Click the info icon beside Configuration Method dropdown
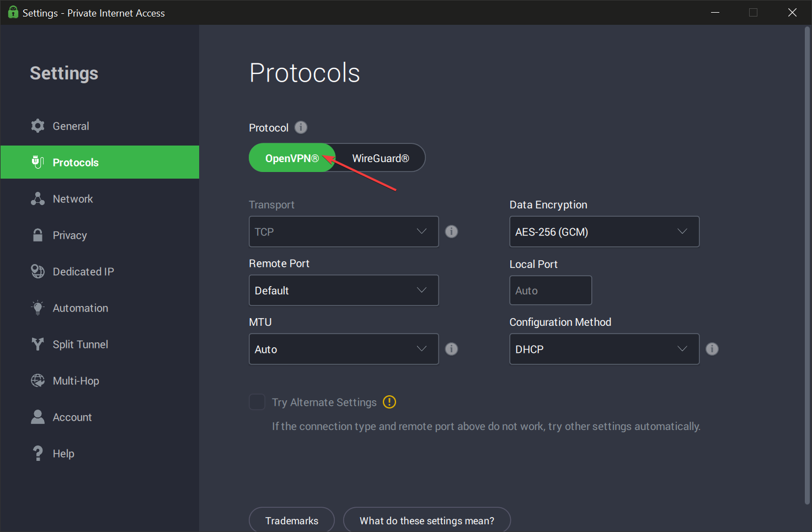The height and width of the screenshot is (532, 812). (712, 349)
